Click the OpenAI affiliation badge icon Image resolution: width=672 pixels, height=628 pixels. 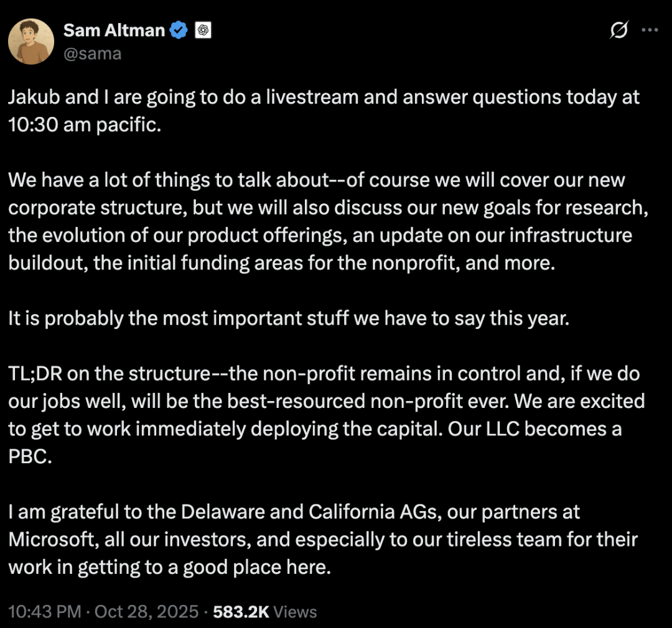coord(203,30)
